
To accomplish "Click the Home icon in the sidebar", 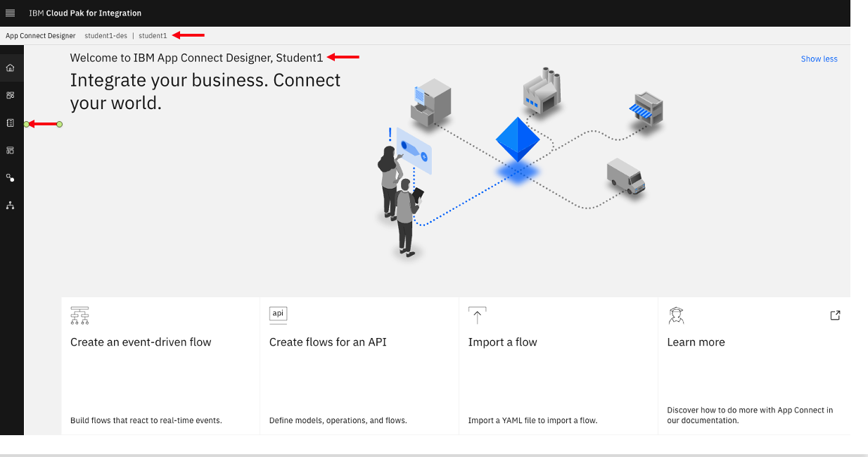I will pyautogui.click(x=10, y=68).
